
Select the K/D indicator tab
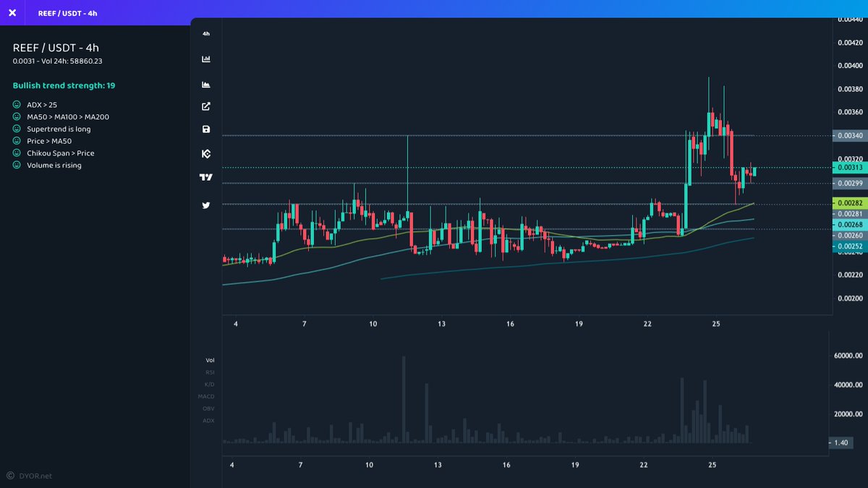tap(210, 384)
